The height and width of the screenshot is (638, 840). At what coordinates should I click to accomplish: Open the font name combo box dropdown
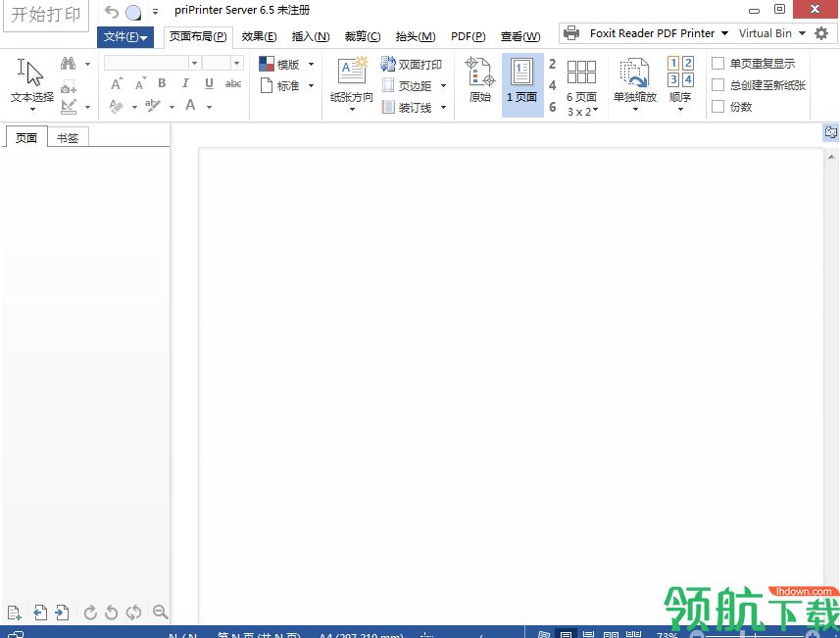[x=194, y=63]
